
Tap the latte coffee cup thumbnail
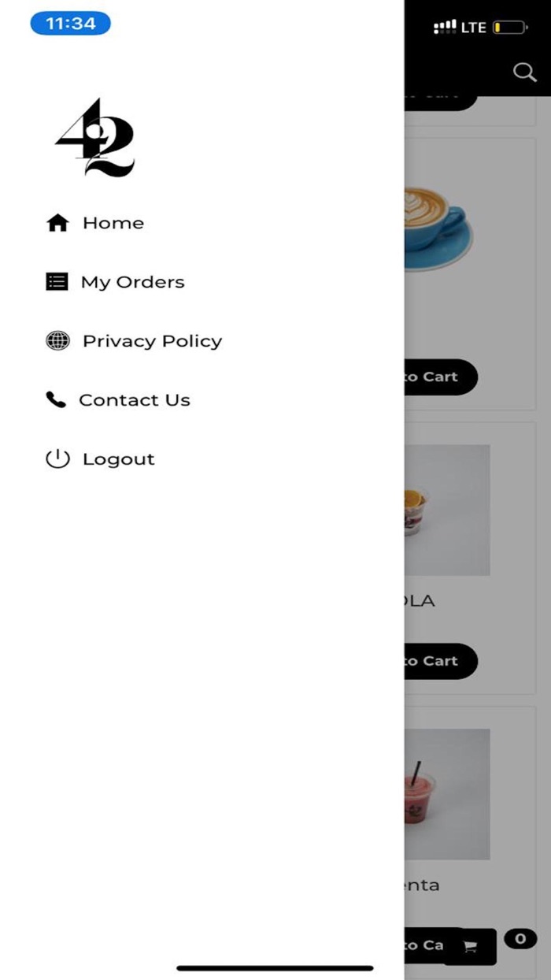pos(437,225)
